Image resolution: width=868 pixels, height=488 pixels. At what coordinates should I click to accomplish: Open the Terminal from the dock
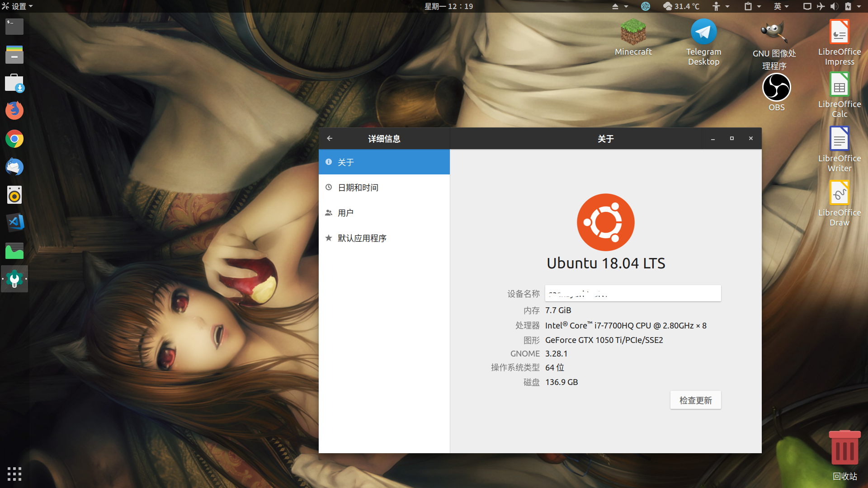click(x=14, y=27)
